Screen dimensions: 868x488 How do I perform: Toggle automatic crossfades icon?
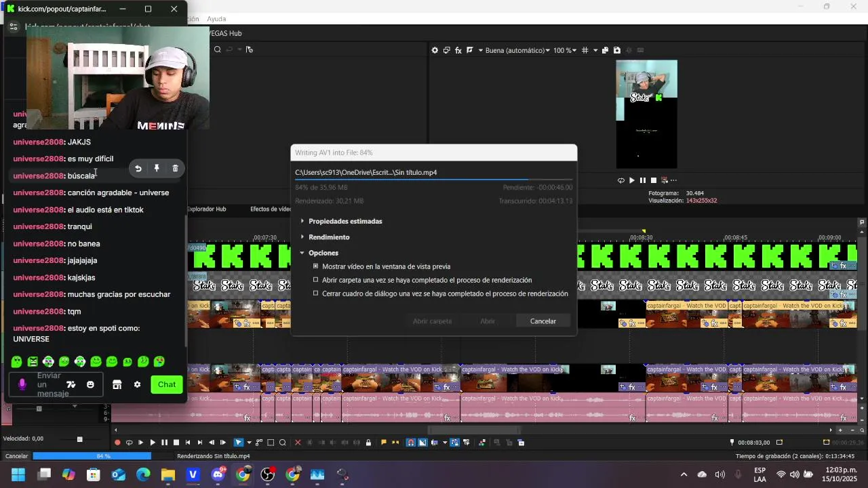422,443
